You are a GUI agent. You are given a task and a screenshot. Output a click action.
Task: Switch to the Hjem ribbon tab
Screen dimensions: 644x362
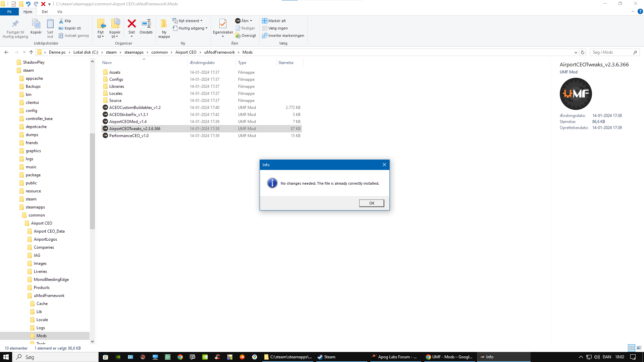[x=28, y=12]
